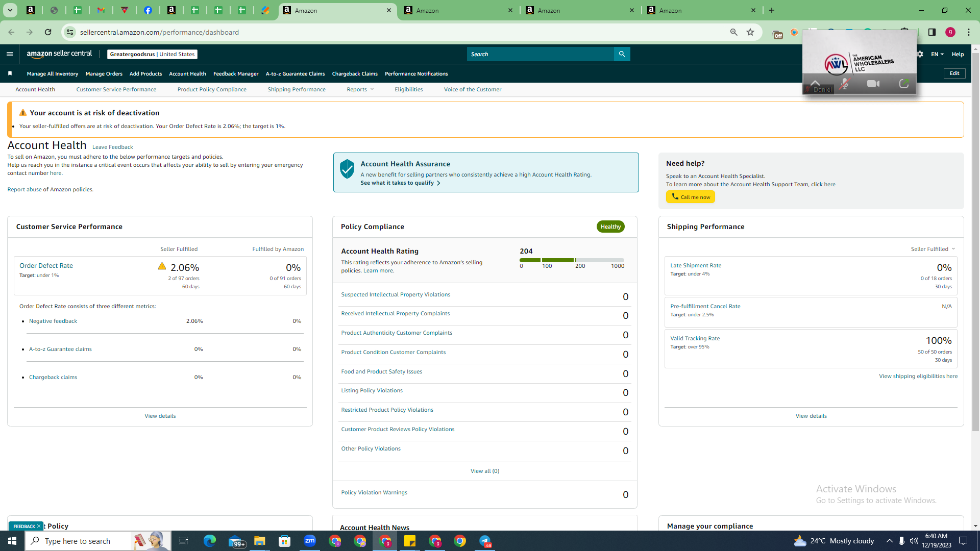
Task: Open the EN language dropdown
Action: point(937,54)
